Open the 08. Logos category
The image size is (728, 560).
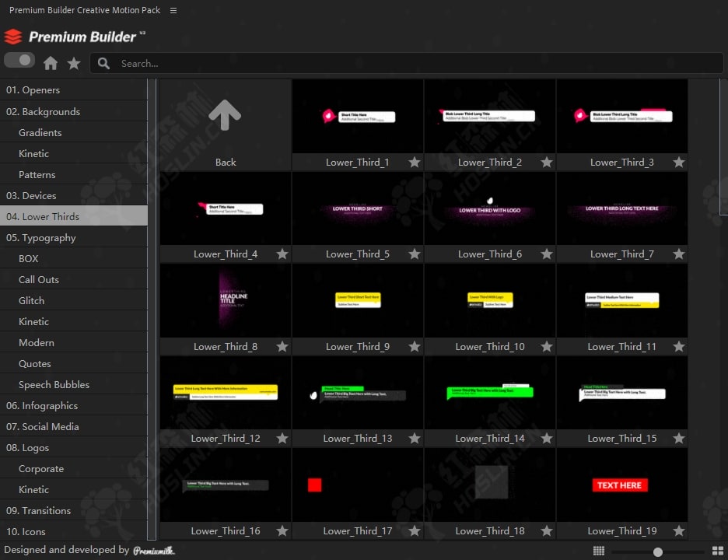click(74, 448)
